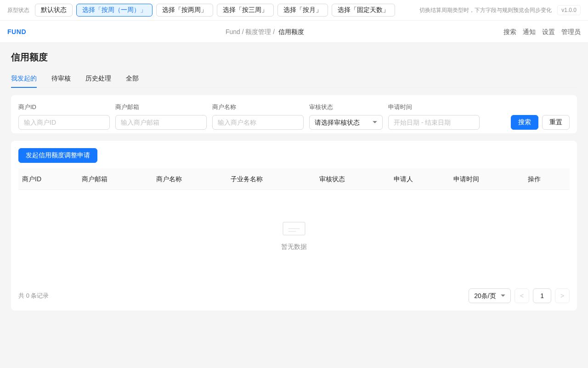Choose 选择「固定天数」 state
Viewport: 588px width, 368px height.
(x=363, y=10)
